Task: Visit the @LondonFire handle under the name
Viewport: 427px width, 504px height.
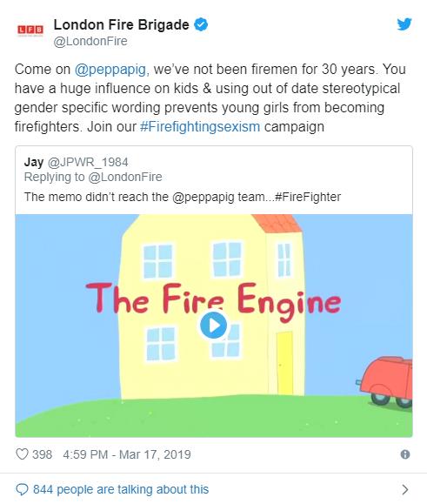Action: coord(90,41)
